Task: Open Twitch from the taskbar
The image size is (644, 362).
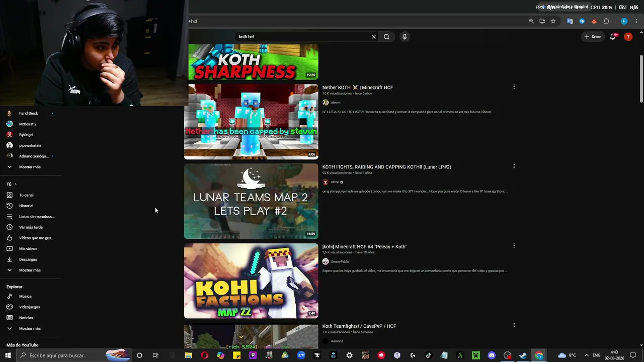Action: [253, 355]
